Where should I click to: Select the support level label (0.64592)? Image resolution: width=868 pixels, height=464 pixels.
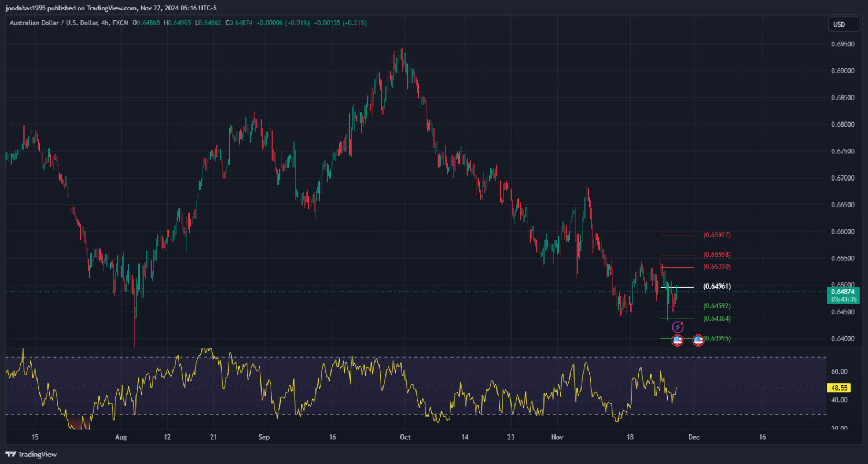coord(717,306)
